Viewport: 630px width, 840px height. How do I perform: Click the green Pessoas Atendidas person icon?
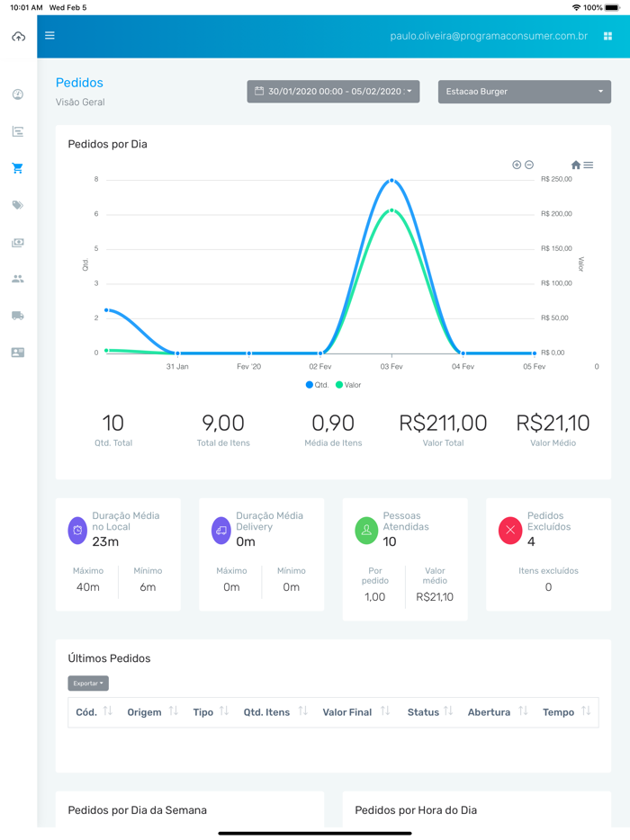point(366,531)
